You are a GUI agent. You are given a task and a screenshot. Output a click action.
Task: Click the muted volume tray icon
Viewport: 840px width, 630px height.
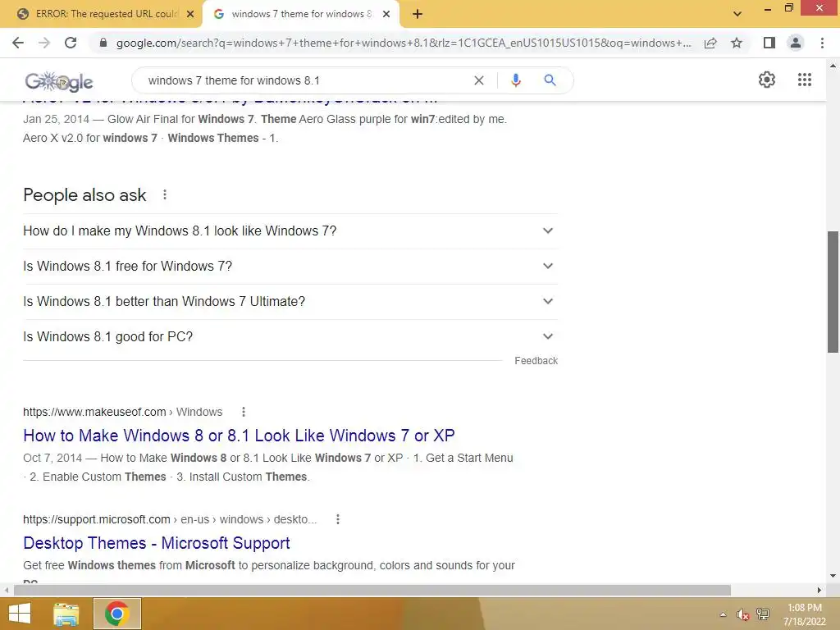pyautogui.click(x=742, y=614)
